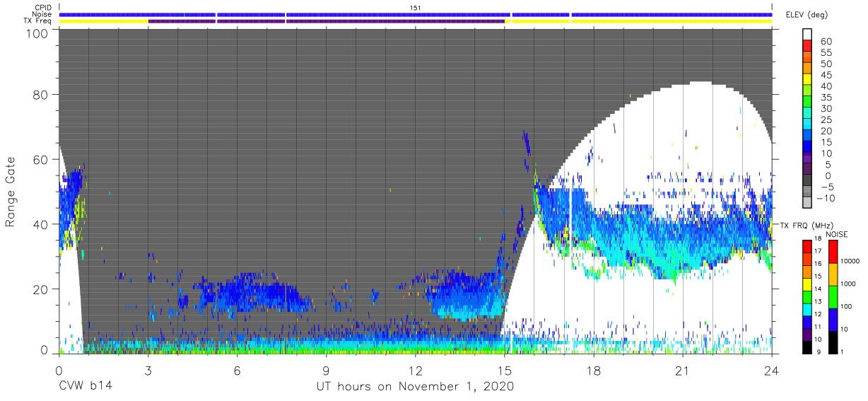868x401 pixels.
Task: Click elevation legend value '60'
Action: (825, 42)
